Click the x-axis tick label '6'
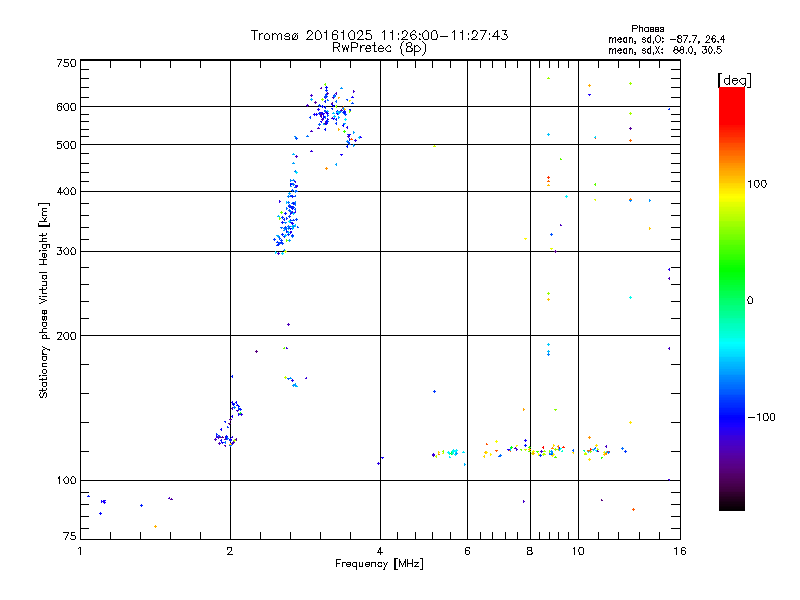The image size is (800, 600). pyautogui.click(x=467, y=551)
